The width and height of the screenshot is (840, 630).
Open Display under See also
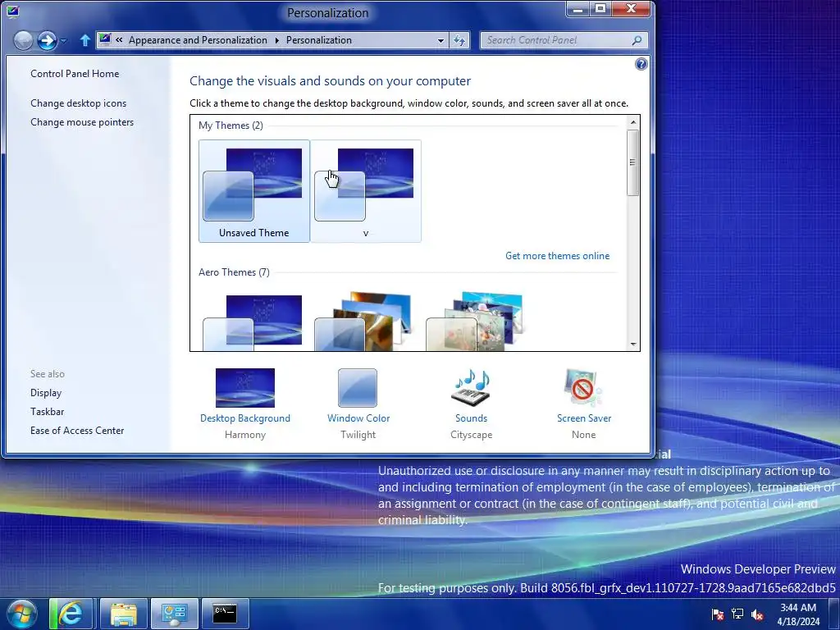[x=46, y=393]
